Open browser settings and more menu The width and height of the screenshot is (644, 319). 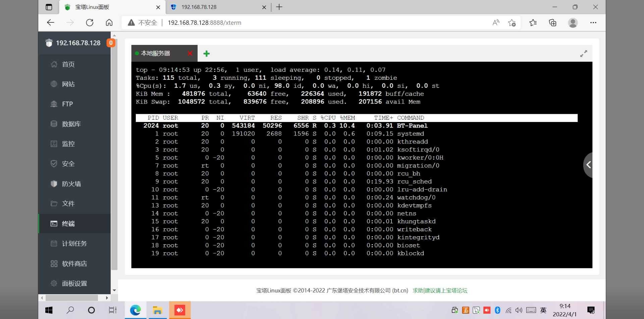tap(593, 22)
